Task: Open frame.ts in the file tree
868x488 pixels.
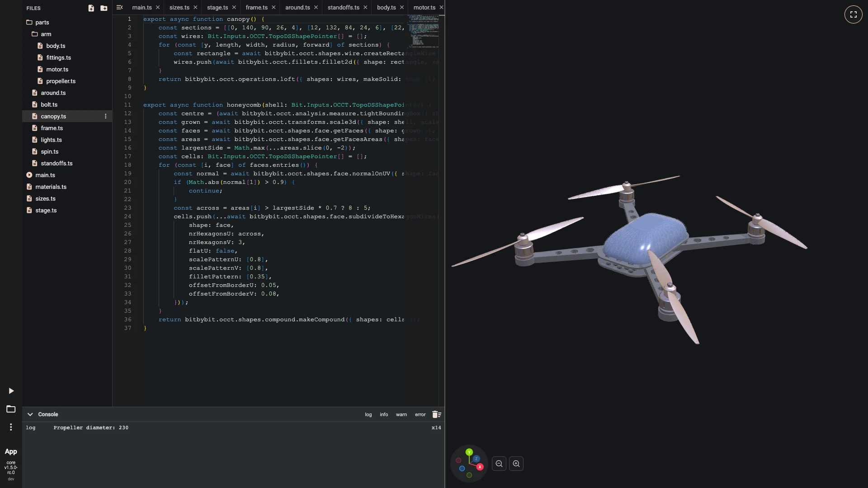Action: point(67,128)
